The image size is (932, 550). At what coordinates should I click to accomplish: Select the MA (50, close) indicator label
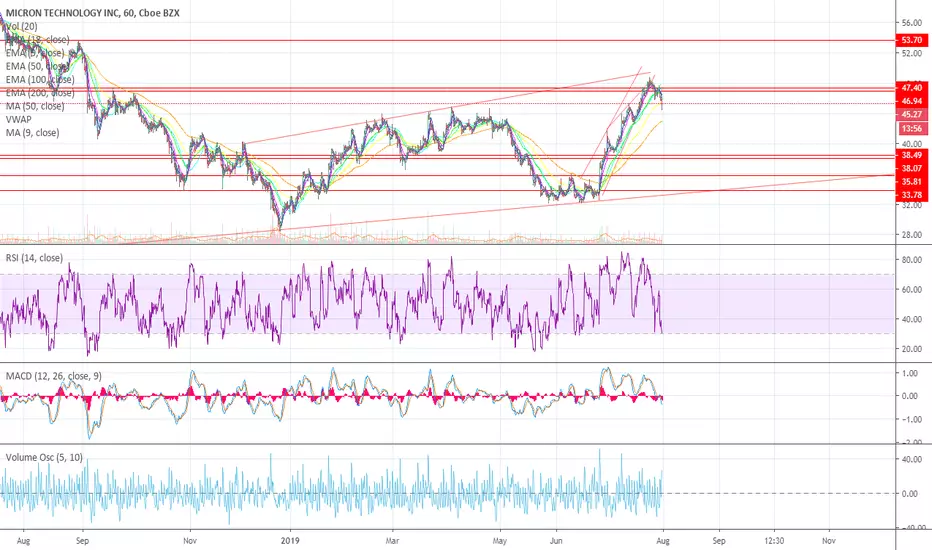coord(35,106)
